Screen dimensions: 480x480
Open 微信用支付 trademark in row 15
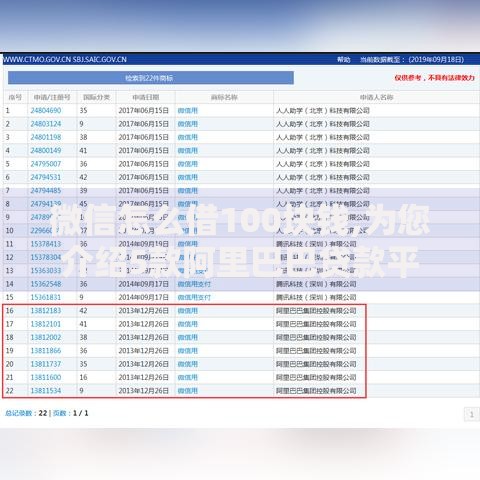tap(194, 297)
